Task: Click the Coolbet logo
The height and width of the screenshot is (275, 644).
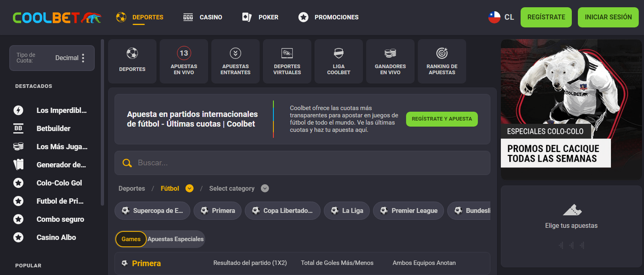Action: 57,17
